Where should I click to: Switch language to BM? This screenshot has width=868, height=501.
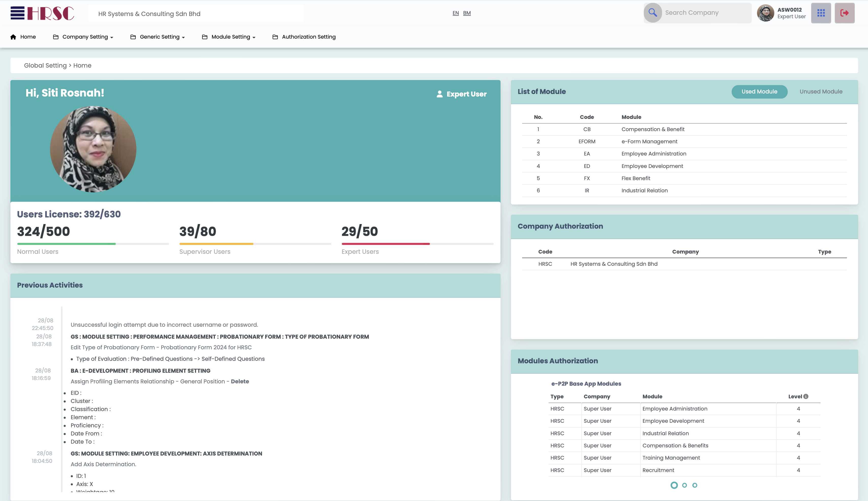coord(467,13)
